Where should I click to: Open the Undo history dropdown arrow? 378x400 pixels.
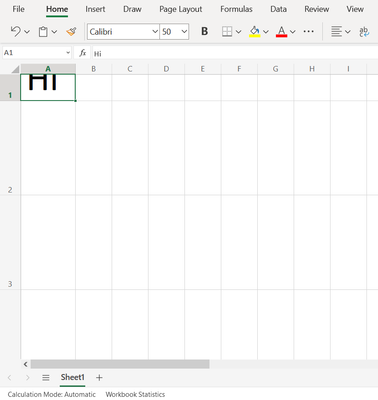pos(27,32)
